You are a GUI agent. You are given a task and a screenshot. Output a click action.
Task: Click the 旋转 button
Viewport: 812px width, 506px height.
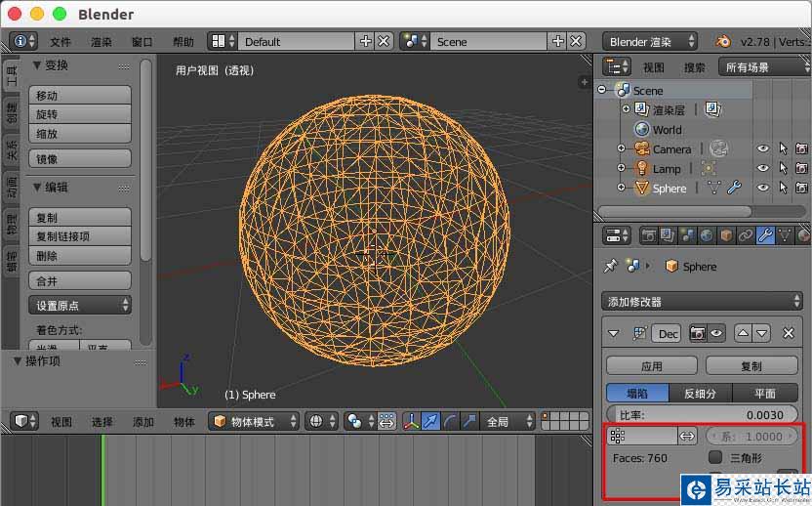[80, 114]
